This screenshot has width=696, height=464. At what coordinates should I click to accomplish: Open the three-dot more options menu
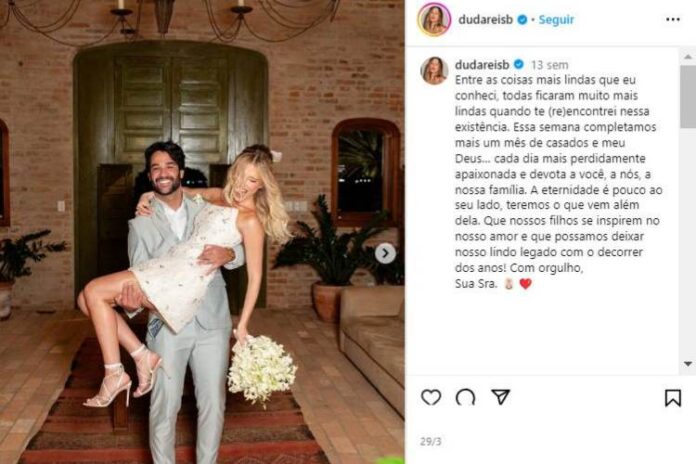(x=673, y=20)
